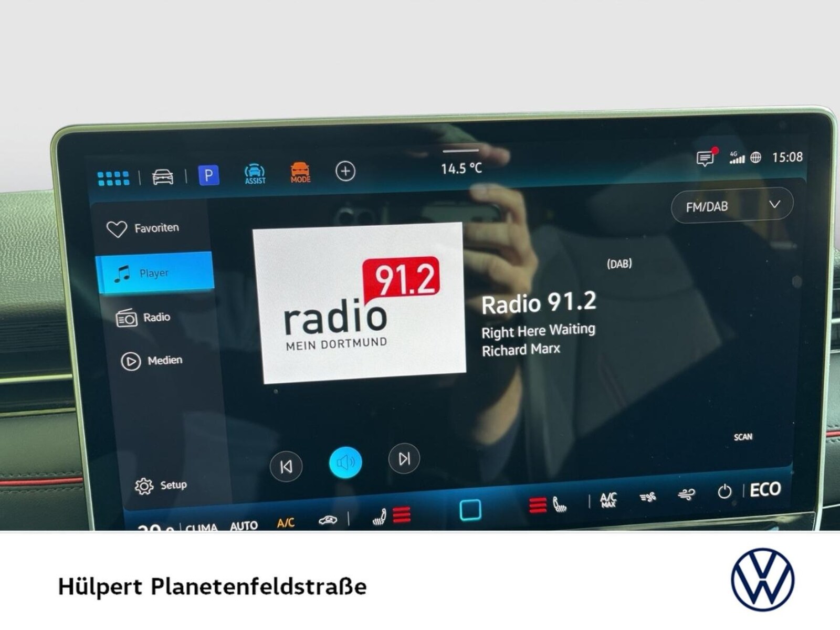Tap the Radio 91.2 station logo

(360, 302)
